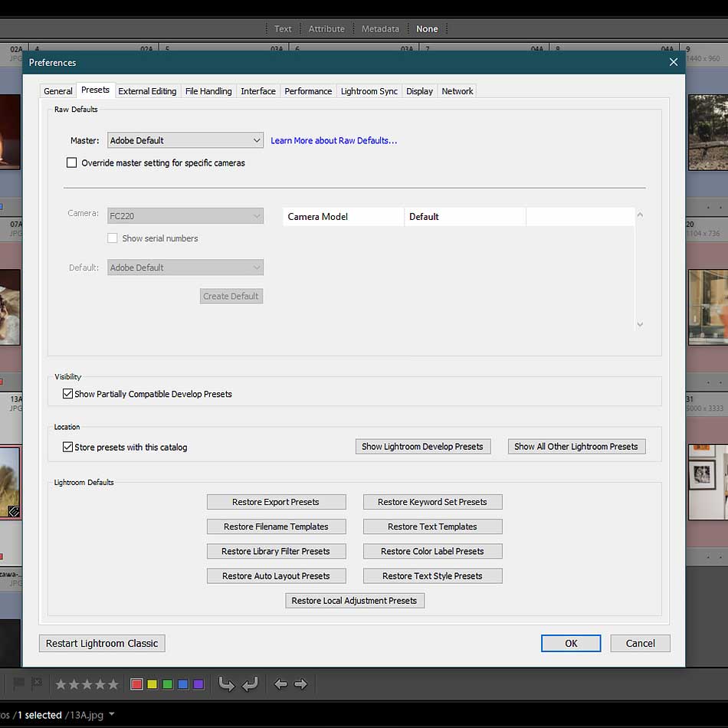Click the rotate counter-clockwise arrow icon
Image resolution: width=728 pixels, height=728 pixels.
coord(226,684)
